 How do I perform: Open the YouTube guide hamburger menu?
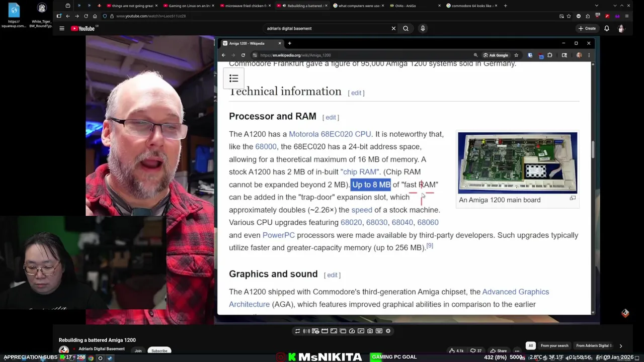pos(62,29)
